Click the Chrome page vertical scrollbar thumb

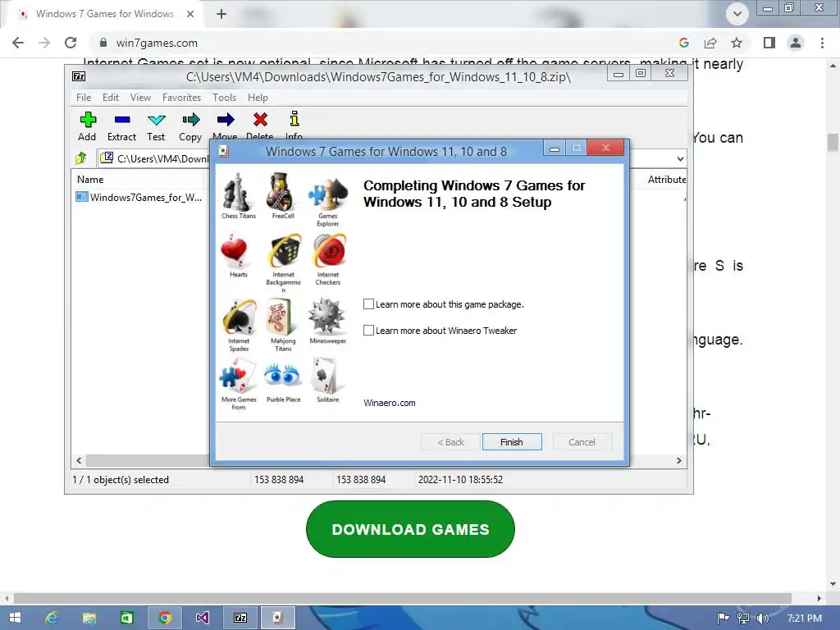pos(833,142)
